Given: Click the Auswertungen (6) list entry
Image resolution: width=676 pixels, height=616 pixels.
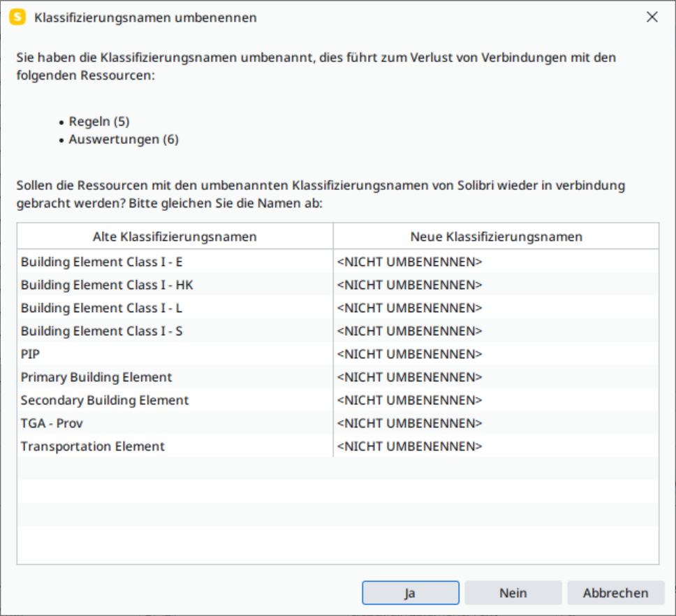Looking at the screenshot, I should pyautogui.click(x=124, y=139).
